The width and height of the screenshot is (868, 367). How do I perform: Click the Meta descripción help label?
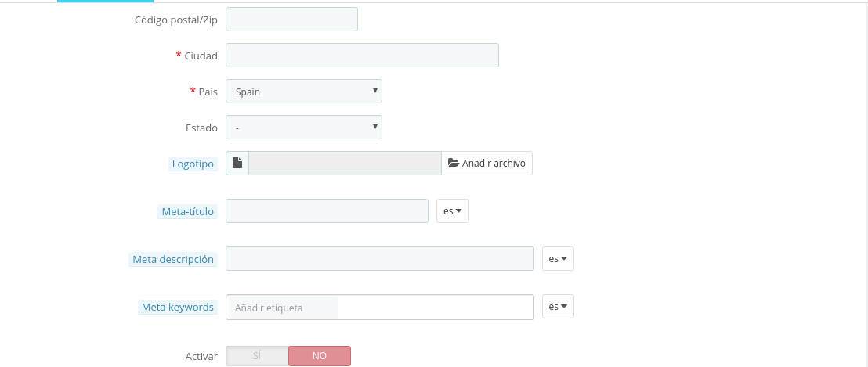[173, 259]
